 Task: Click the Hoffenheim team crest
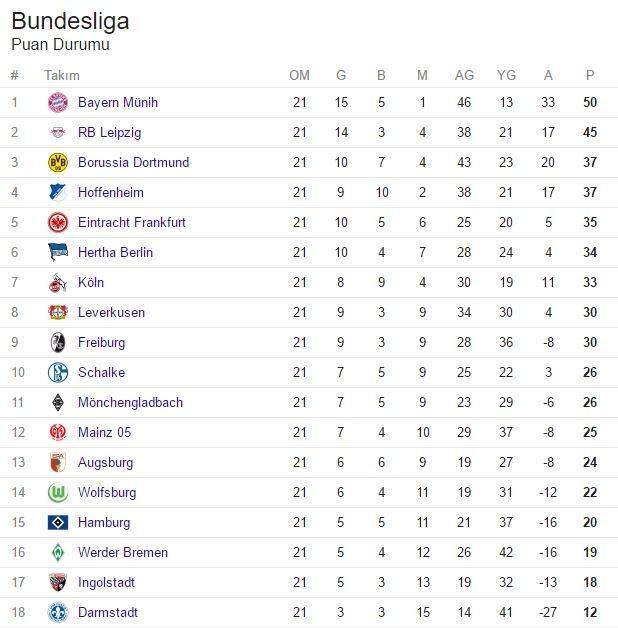click(58, 192)
